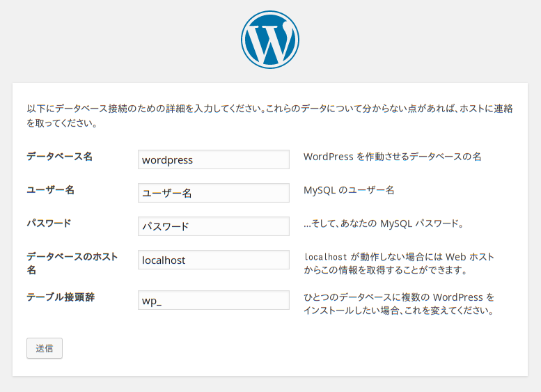Screen dimensions: 541x392
Task: Select the パスワード input field
Action: point(214,226)
